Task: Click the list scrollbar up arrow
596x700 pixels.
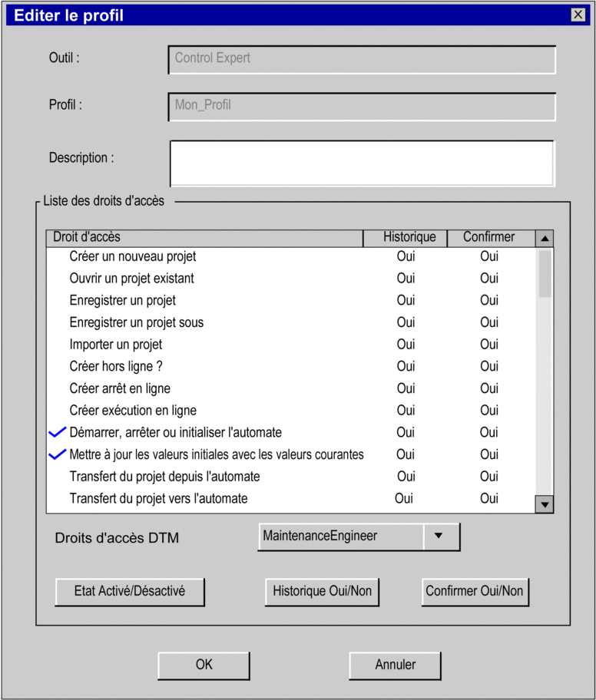Action: pyautogui.click(x=545, y=239)
